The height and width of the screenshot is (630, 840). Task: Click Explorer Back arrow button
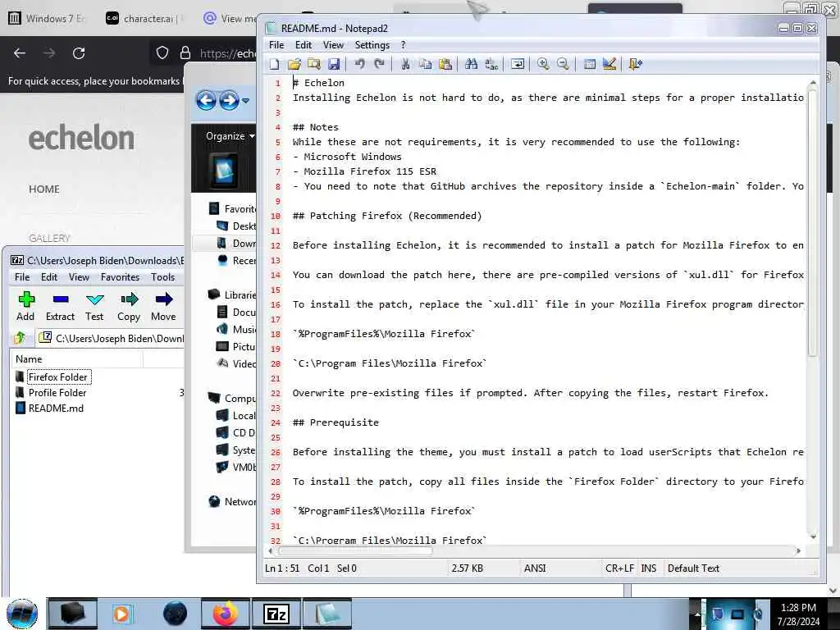[x=206, y=100]
